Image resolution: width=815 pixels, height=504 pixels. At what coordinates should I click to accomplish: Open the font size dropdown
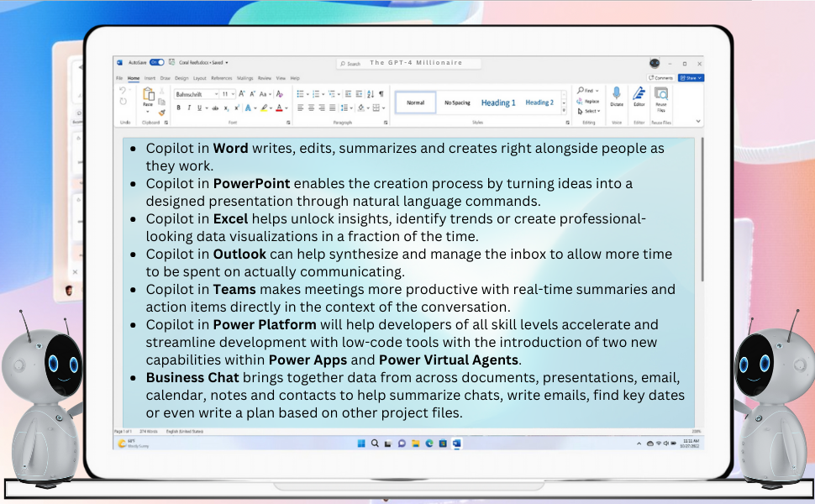[233, 93]
